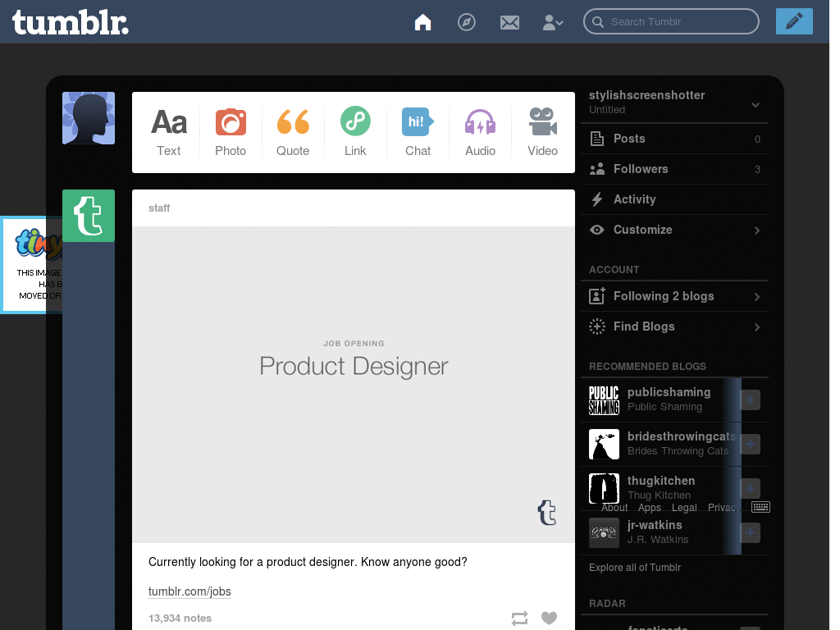Click the tinypic moved image placeholder
This screenshot has height=630, width=840.
[32, 265]
